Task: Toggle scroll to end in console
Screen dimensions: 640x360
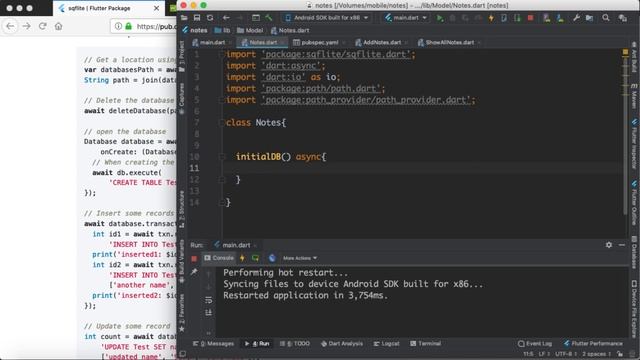Action: [209, 313]
